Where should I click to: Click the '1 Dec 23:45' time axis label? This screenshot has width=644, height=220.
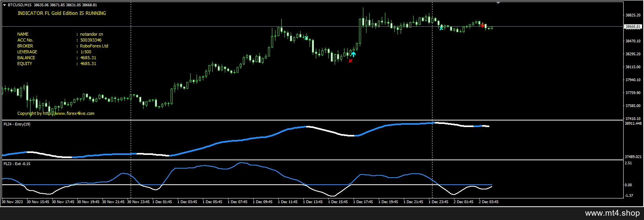438,202
